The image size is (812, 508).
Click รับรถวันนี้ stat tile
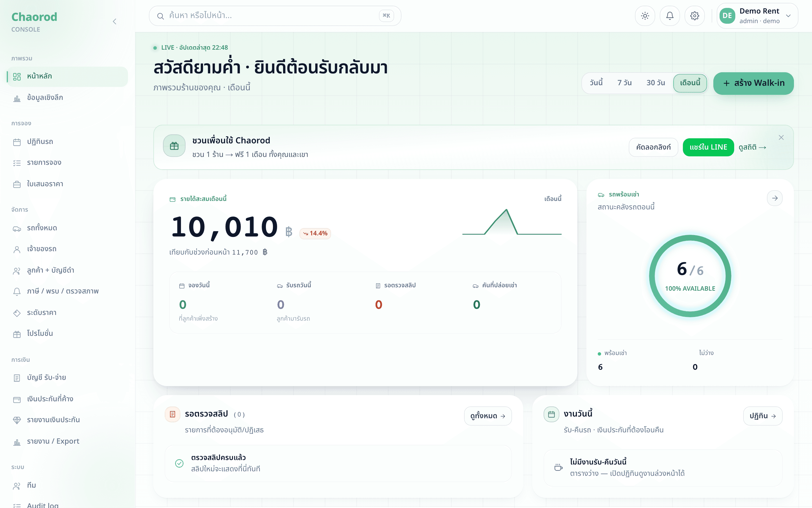point(316,303)
